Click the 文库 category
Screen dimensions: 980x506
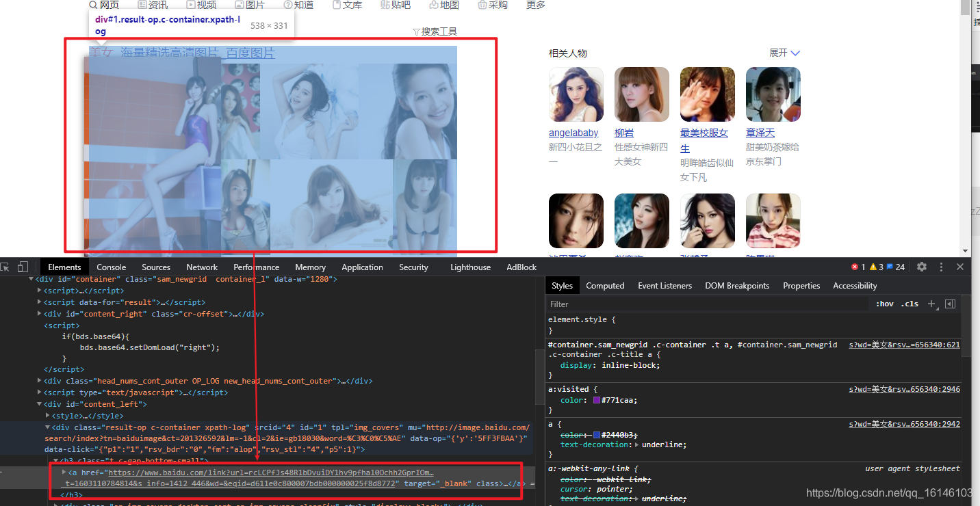(347, 5)
